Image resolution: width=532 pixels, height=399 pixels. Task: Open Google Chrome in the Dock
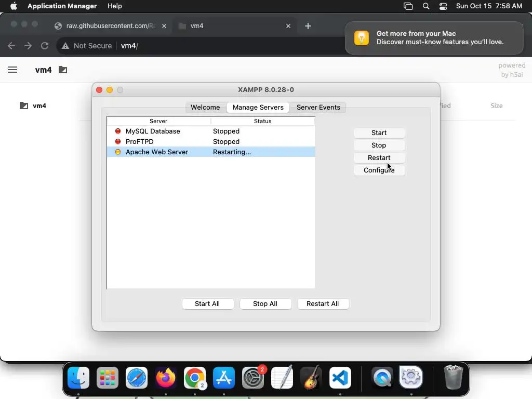[x=195, y=377]
